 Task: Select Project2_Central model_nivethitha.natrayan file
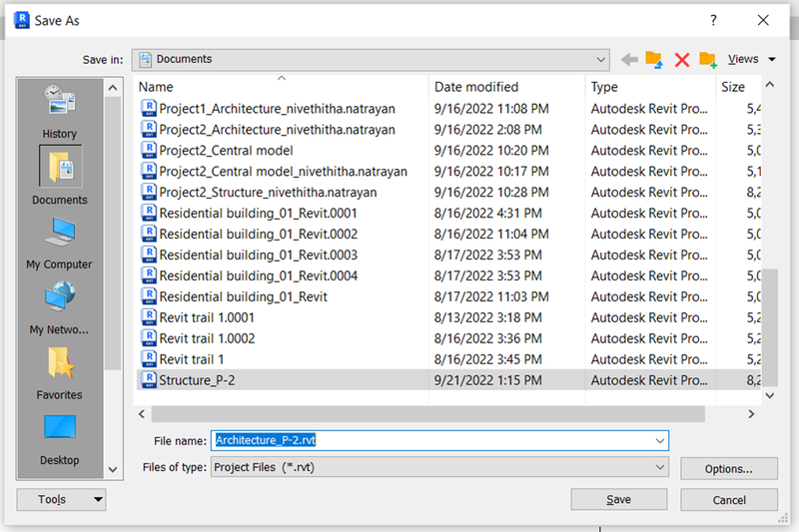283,171
